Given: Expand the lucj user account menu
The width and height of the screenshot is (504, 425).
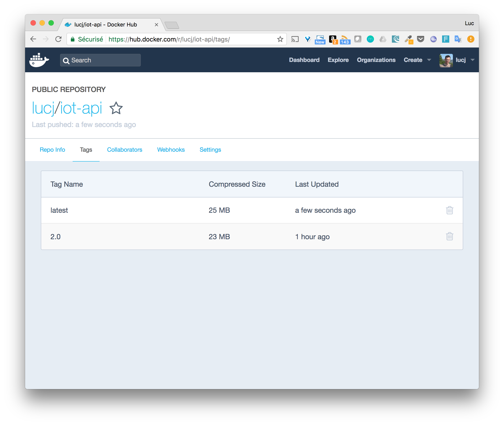Looking at the screenshot, I should (x=465, y=60).
